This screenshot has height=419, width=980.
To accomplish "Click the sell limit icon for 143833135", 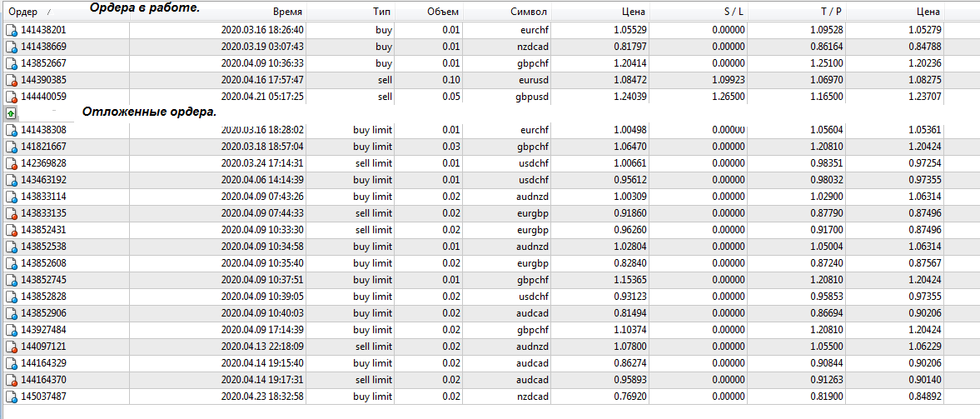I will (11, 213).
